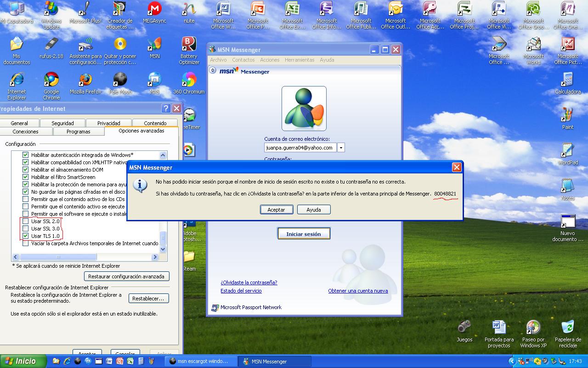Open the Acciones menu
This screenshot has height=368, width=588.
pyautogui.click(x=270, y=60)
